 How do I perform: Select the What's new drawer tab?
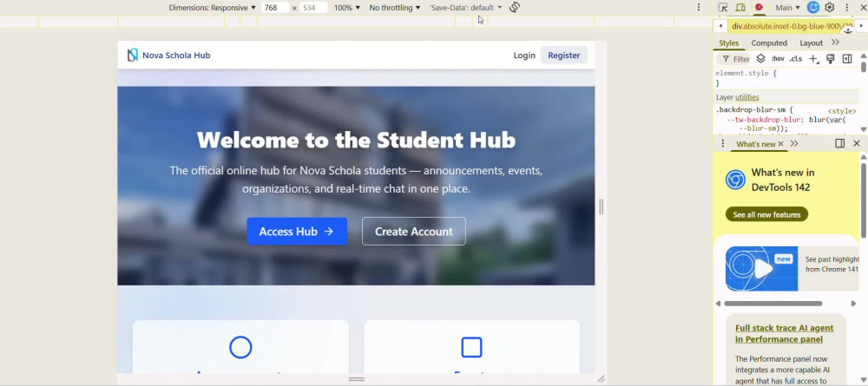click(756, 144)
